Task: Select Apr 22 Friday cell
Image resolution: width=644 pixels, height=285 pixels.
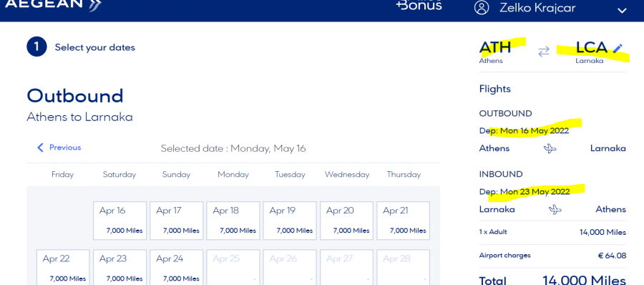Action: (63, 267)
